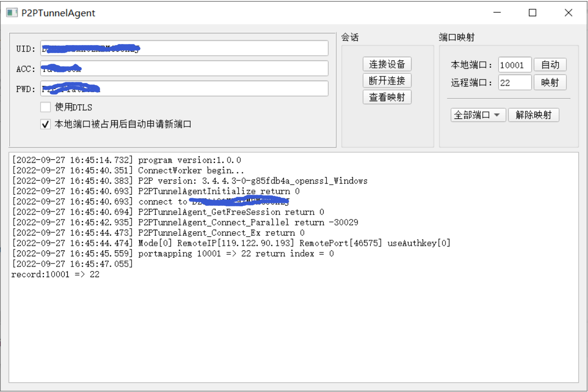Click 连接设备 to connect to the device
588x392 pixels.
click(x=387, y=64)
